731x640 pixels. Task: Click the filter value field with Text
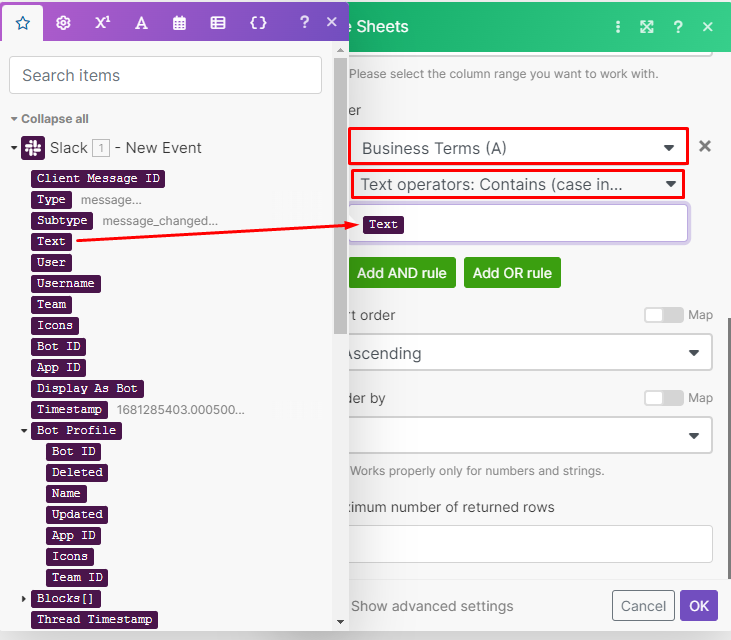coord(518,223)
